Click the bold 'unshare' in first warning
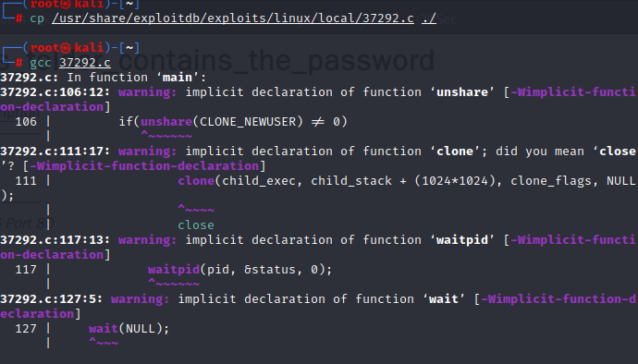The width and height of the screenshot is (638, 364). [x=462, y=92]
